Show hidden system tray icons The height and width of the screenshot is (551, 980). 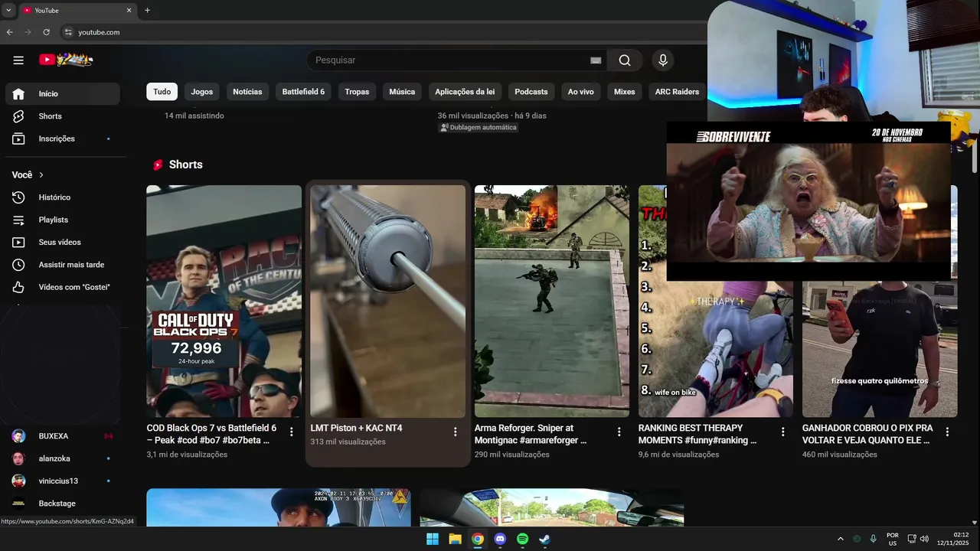tap(840, 539)
